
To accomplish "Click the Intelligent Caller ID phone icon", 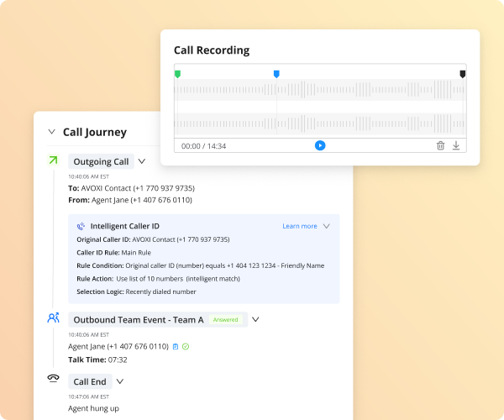I will pos(81,226).
